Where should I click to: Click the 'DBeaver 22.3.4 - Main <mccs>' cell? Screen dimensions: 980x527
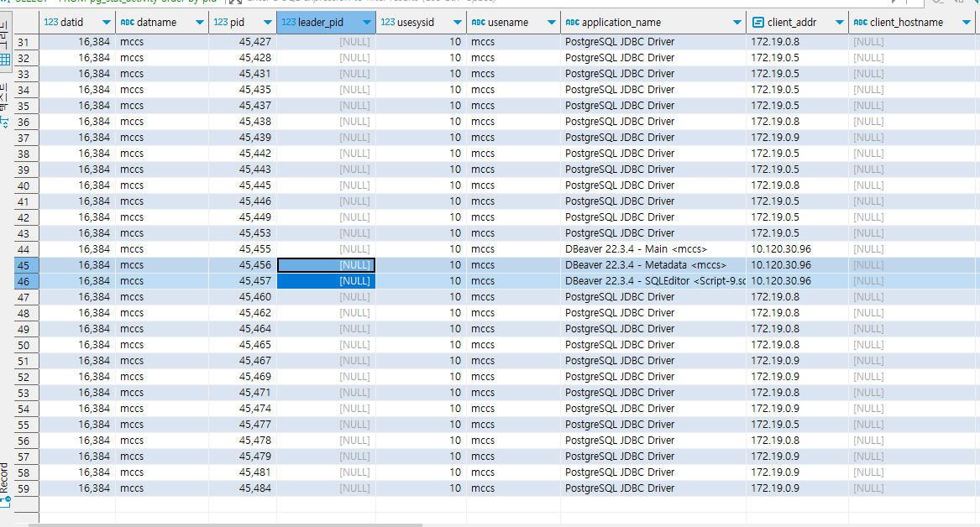click(653, 249)
